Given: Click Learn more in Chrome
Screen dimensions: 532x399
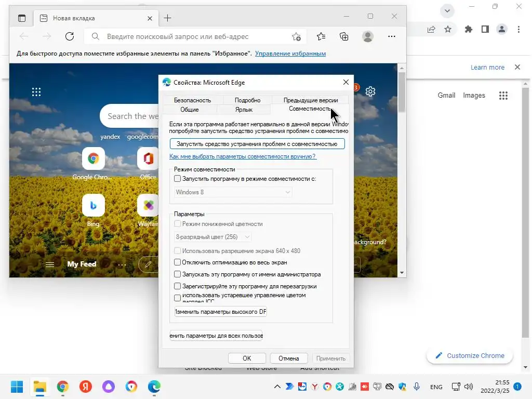Looking at the screenshot, I should pyautogui.click(x=487, y=67).
